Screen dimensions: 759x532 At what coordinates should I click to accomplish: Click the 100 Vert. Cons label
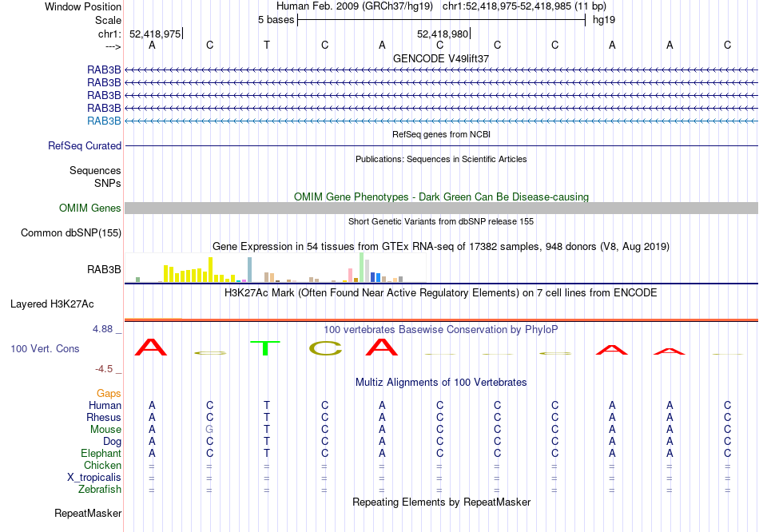(x=45, y=348)
